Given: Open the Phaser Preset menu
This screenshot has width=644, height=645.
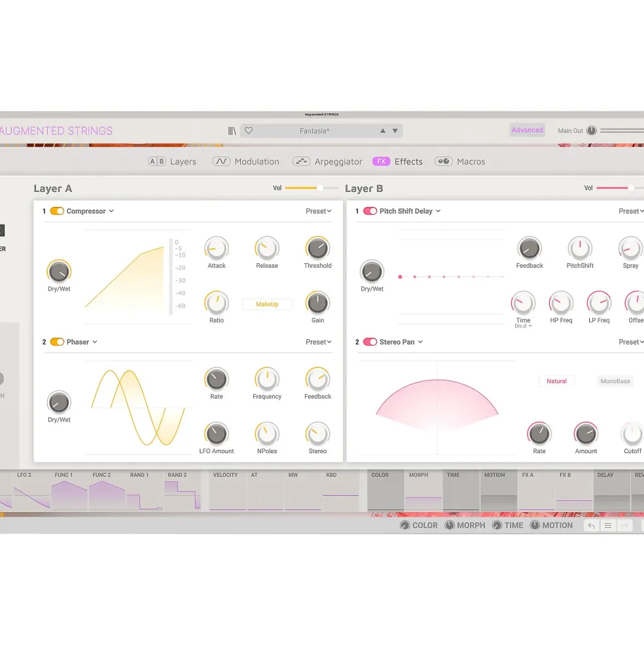Looking at the screenshot, I should (x=318, y=342).
